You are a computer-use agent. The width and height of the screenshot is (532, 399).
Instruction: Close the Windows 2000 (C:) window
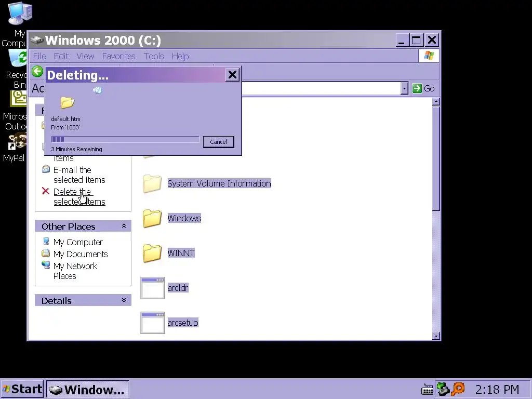[x=432, y=40]
